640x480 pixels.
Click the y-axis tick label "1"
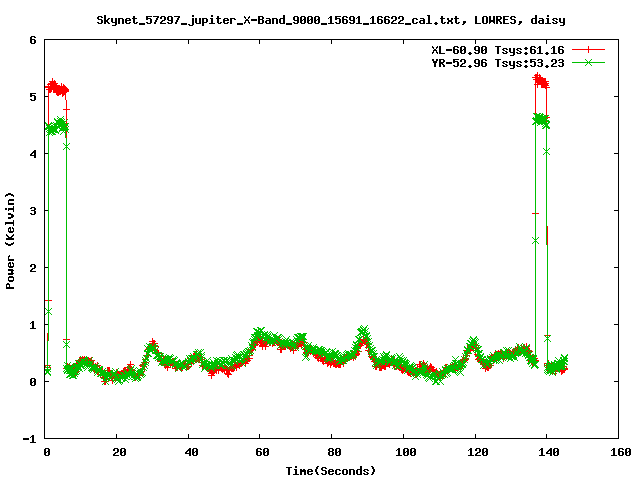pyautogui.click(x=33, y=325)
